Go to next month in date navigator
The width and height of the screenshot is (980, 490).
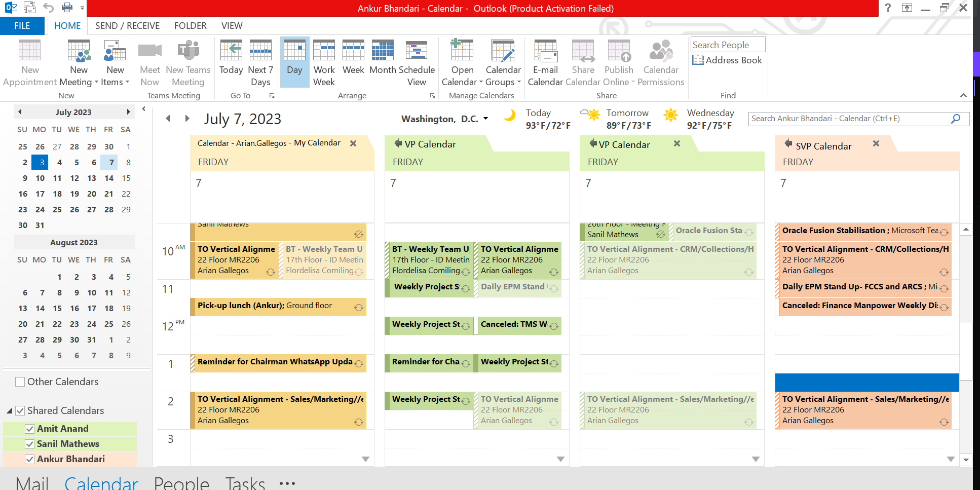[128, 112]
